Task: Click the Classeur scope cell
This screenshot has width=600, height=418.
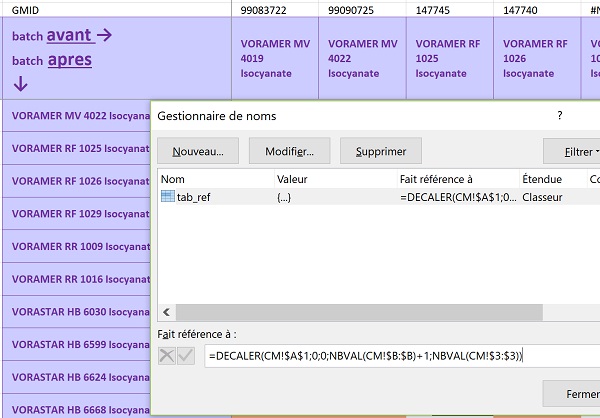Action: coord(542,197)
